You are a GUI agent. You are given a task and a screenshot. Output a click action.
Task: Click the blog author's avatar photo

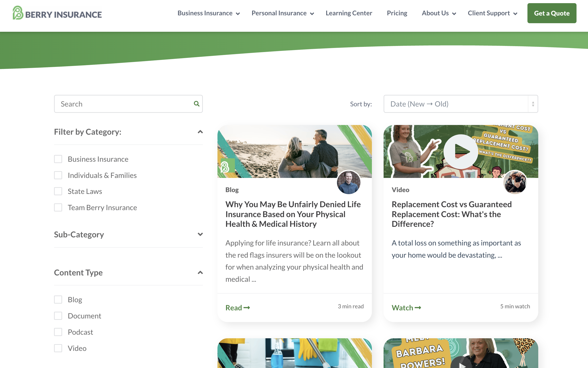coord(349,182)
